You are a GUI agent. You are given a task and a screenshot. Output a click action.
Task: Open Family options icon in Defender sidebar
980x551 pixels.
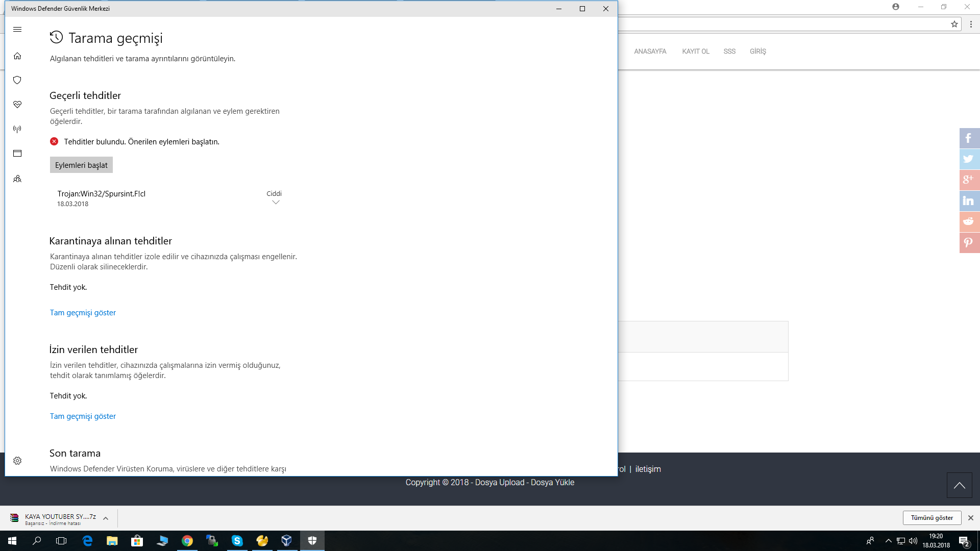17,179
